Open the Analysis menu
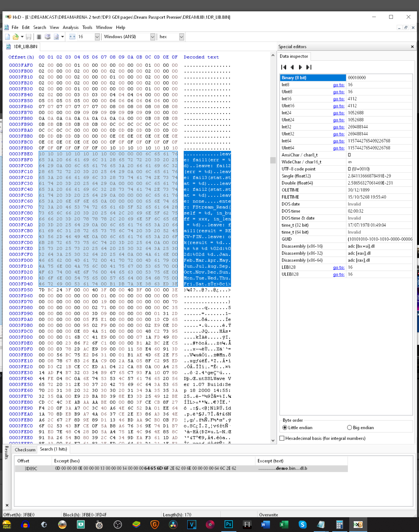The image size is (419, 532). coord(70,27)
